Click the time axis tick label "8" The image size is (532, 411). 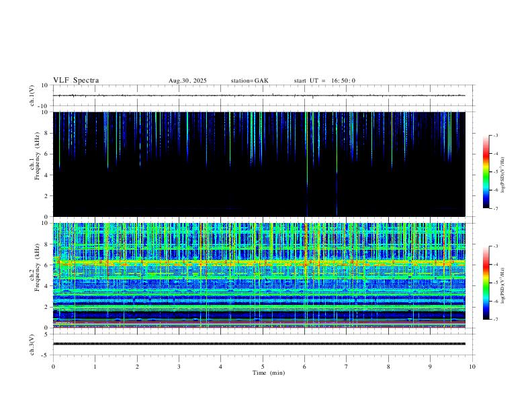[388, 367]
